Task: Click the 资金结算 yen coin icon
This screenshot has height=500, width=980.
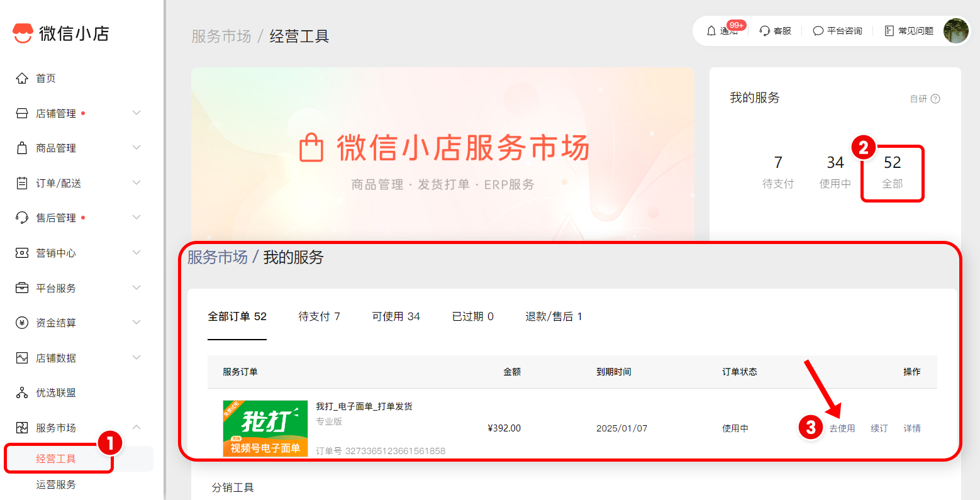Action: tap(22, 323)
